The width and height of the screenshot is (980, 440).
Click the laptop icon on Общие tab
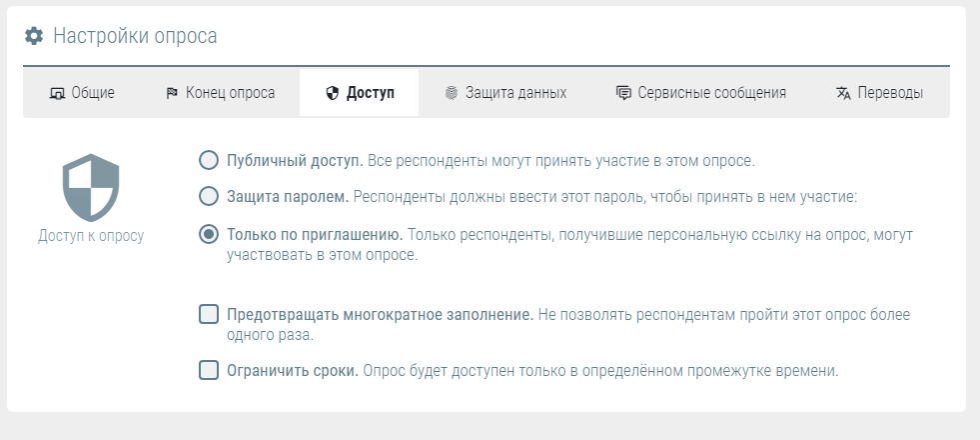pyautogui.click(x=57, y=94)
